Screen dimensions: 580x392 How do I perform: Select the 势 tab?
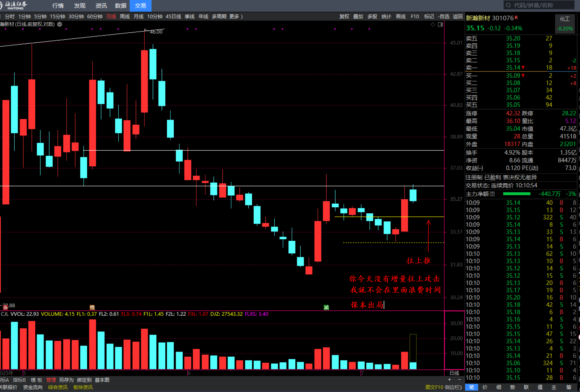512,387
